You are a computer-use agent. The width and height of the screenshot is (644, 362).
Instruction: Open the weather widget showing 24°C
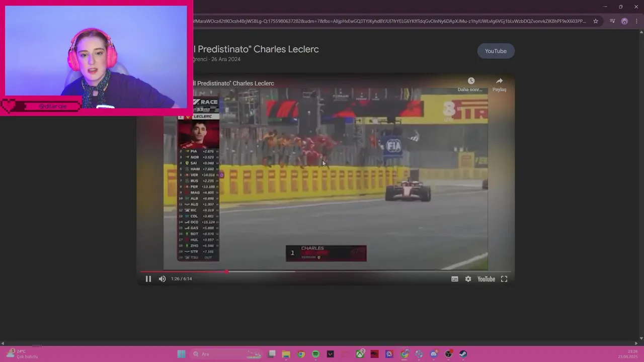pos(22,354)
